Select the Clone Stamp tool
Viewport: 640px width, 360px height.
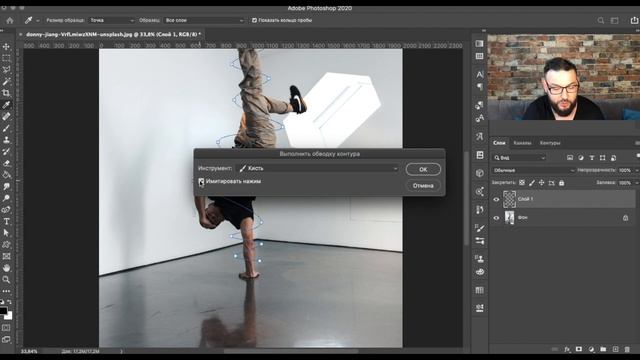point(6,140)
